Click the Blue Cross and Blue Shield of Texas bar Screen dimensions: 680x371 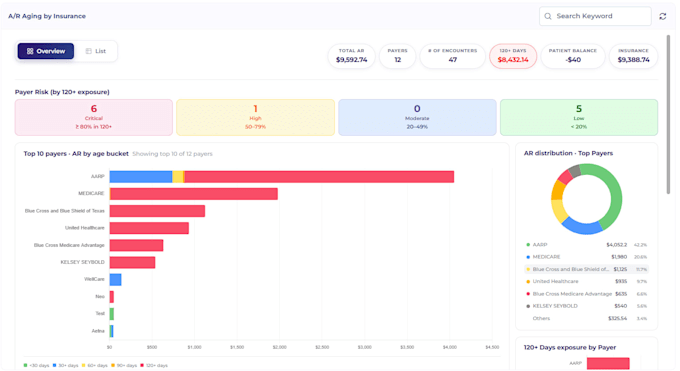pos(157,211)
